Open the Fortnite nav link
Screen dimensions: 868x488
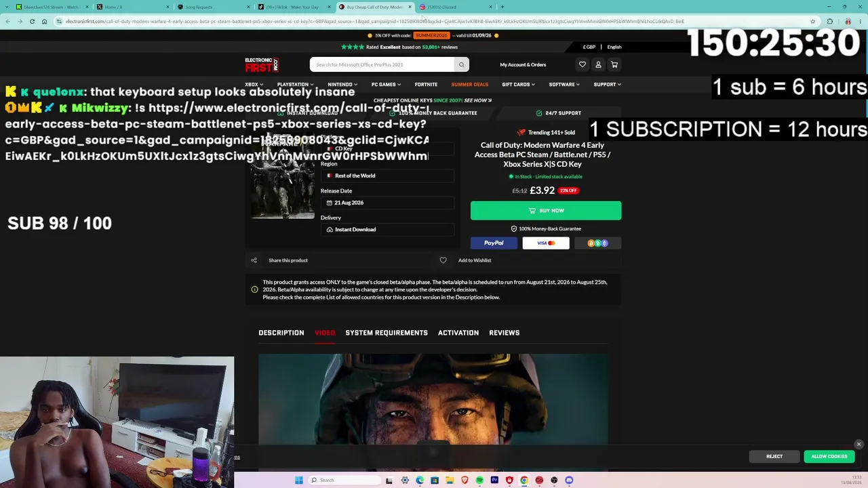(426, 84)
